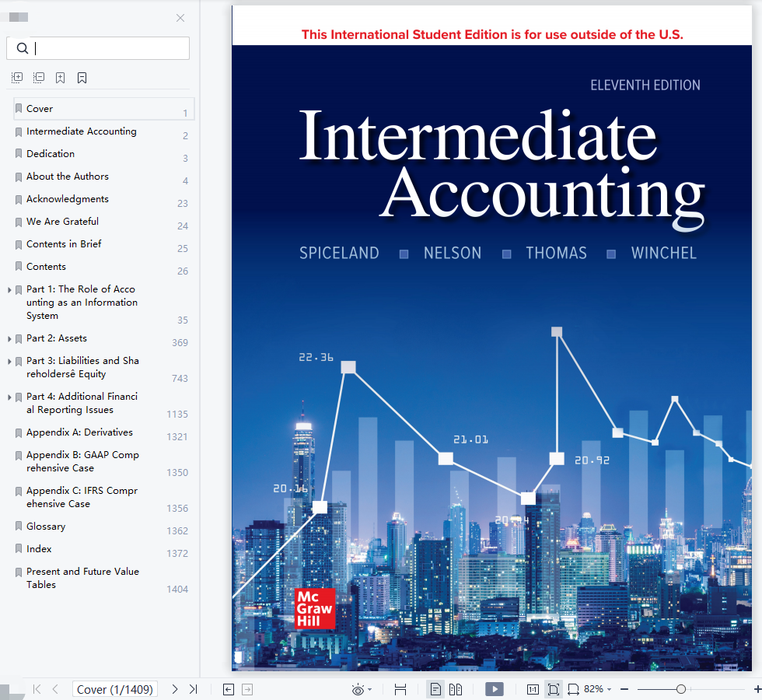
Task: Select Part 1: The Role of Accounting bookmark
Action: coord(82,303)
